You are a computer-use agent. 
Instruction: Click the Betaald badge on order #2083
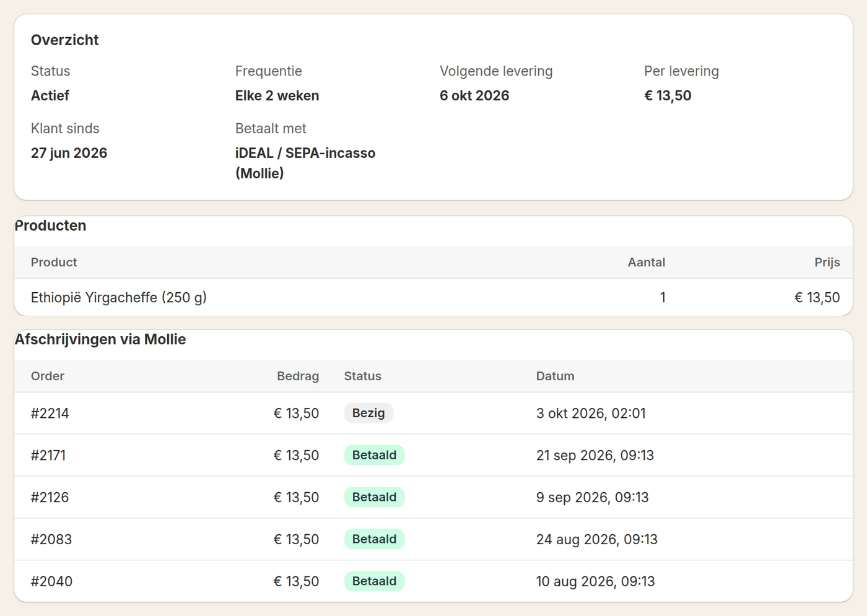374,540
